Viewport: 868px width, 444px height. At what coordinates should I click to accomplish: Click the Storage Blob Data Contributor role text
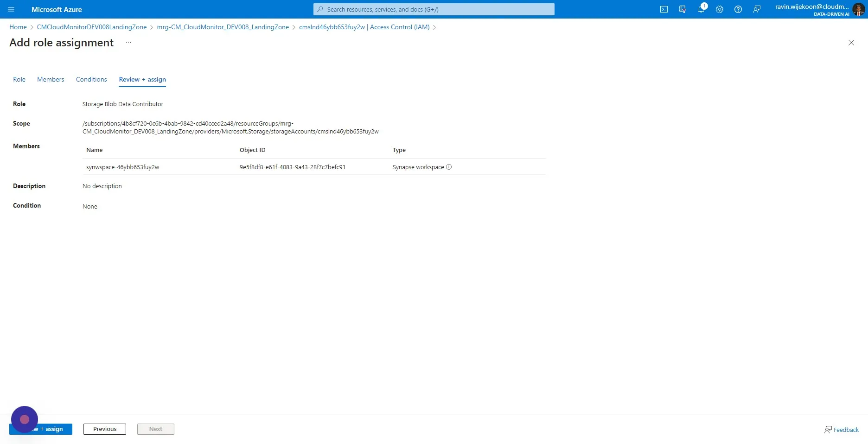click(x=123, y=104)
